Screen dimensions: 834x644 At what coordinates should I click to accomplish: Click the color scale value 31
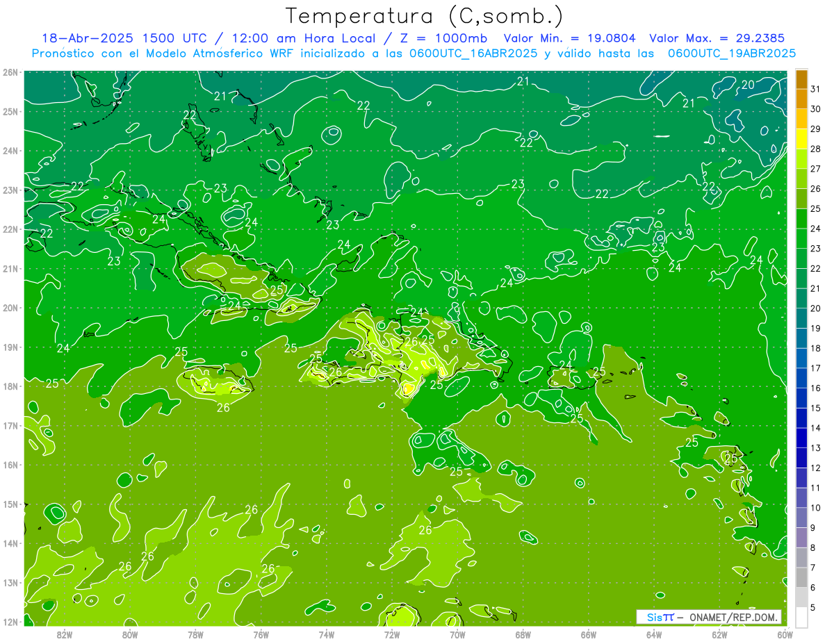(815, 89)
